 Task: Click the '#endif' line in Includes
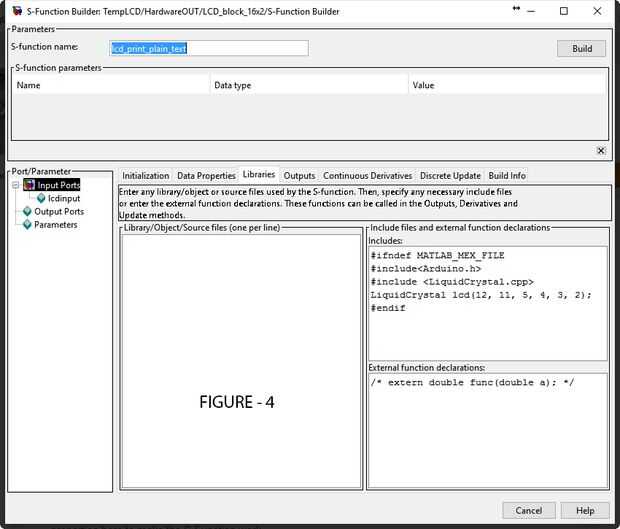[388, 308]
